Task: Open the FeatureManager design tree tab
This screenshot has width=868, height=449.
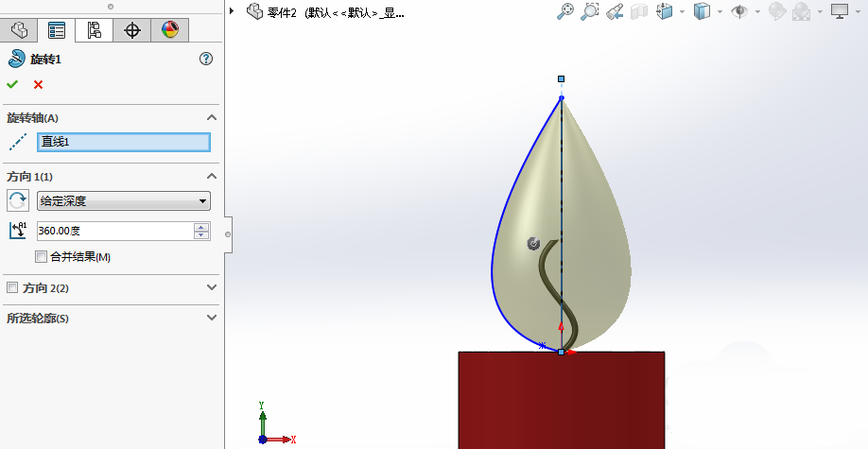Action: coord(19,30)
